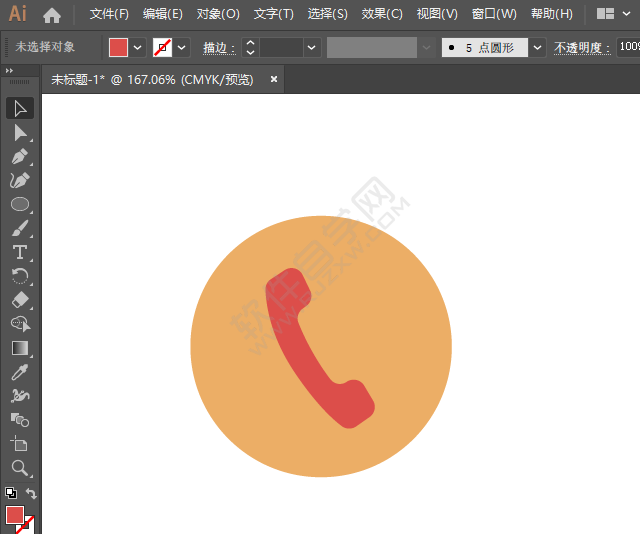Click the red fill swatch in toolbox
The image size is (640, 534).
pos(15,515)
